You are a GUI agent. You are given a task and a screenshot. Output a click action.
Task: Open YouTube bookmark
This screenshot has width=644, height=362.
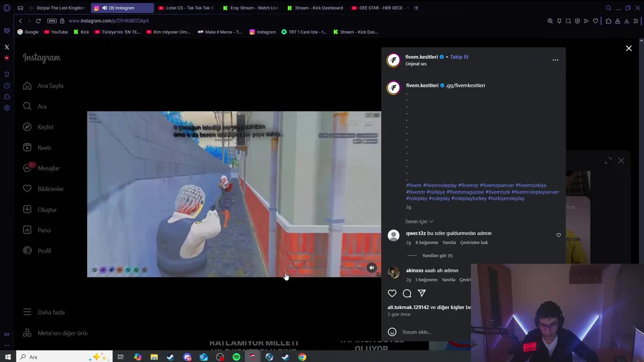coord(56,32)
